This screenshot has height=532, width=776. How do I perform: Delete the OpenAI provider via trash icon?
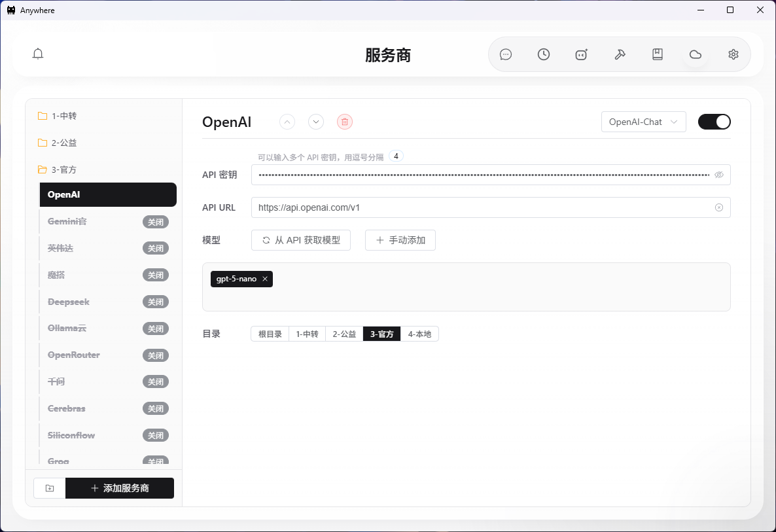(x=344, y=122)
